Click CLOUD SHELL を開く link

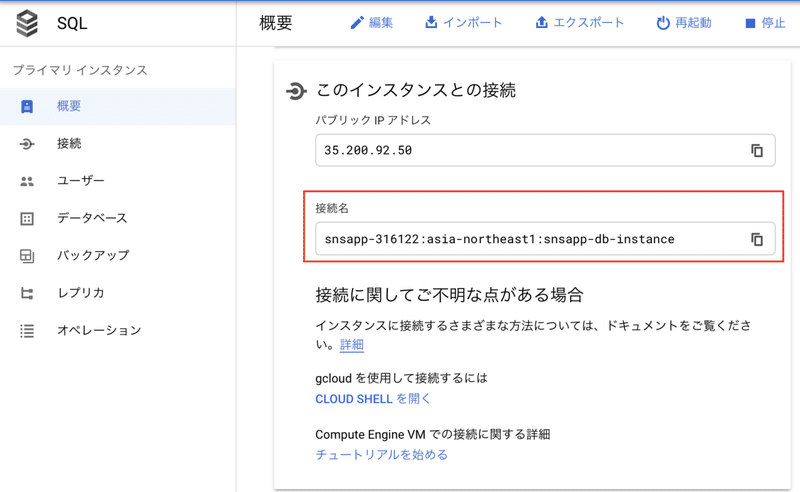[x=373, y=399]
